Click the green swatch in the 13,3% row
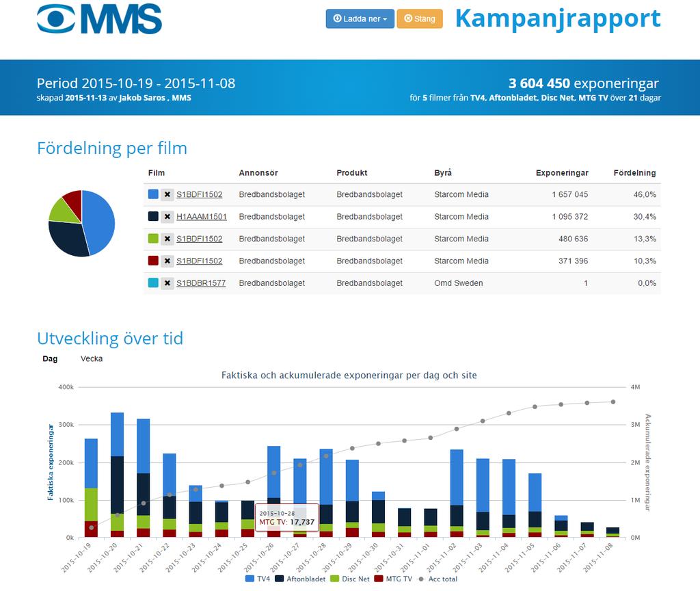This screenshot has width=700, height=591. click(153, 238)
